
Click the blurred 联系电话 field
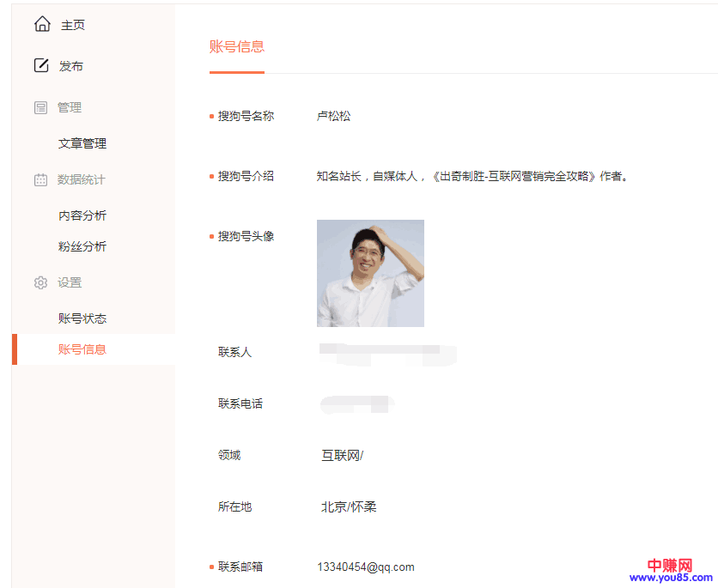[356, 403]
